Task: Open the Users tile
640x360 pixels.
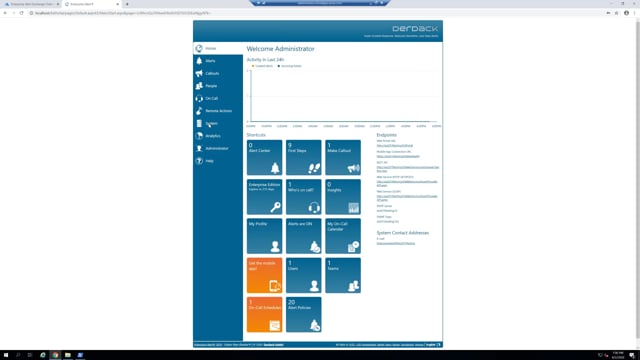Action: coord(303,275)
